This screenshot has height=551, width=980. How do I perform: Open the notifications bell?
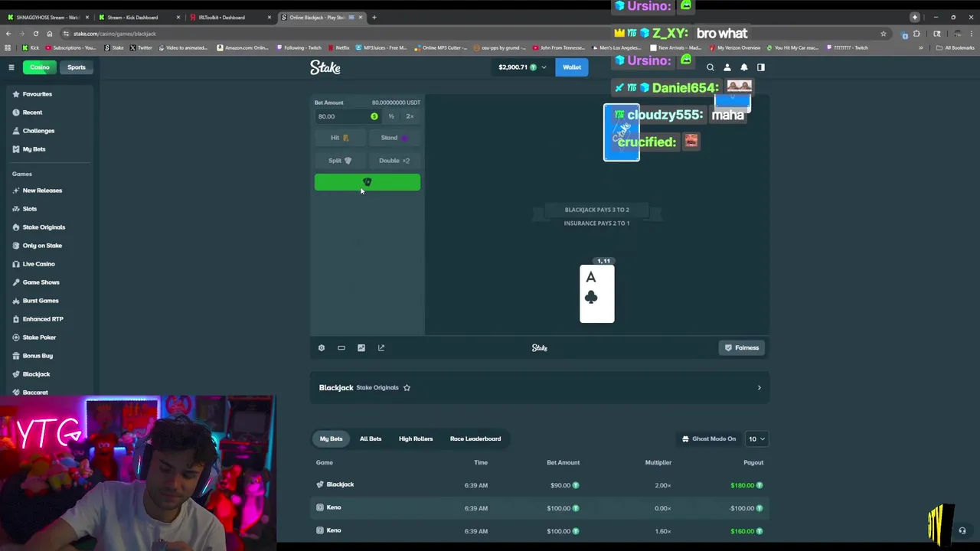(x=744, y=67)
